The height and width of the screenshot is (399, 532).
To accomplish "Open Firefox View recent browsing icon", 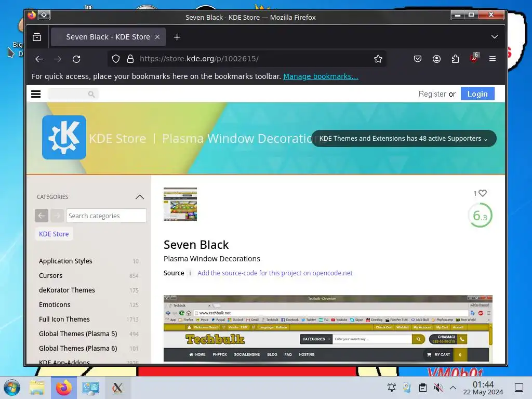I will [37, 37].
